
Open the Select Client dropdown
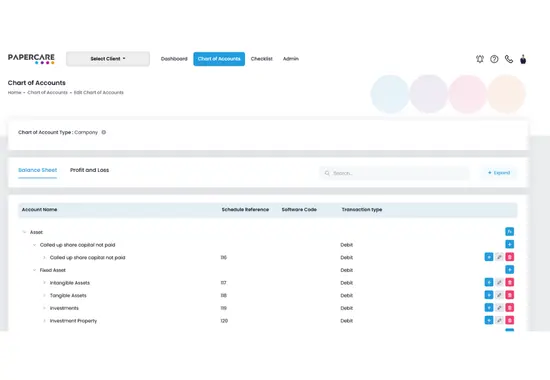point(108,59)
